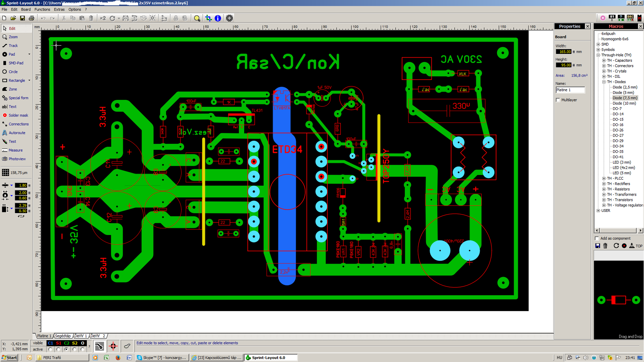Viewport: 644px width, 362px height.
Task: Open the Board menu
Action: pyautogui.click(x=26, y=10)
